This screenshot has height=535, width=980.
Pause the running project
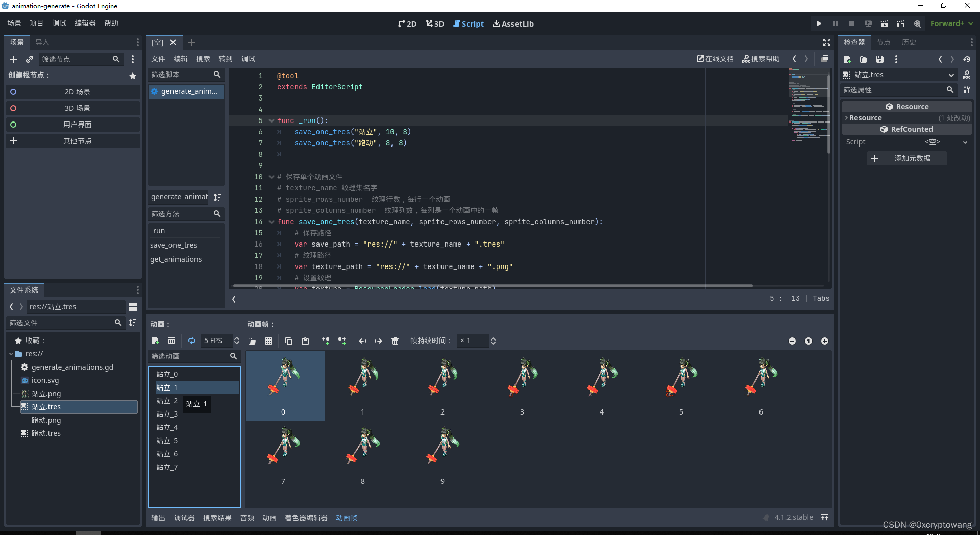click(x=836, y=23)
